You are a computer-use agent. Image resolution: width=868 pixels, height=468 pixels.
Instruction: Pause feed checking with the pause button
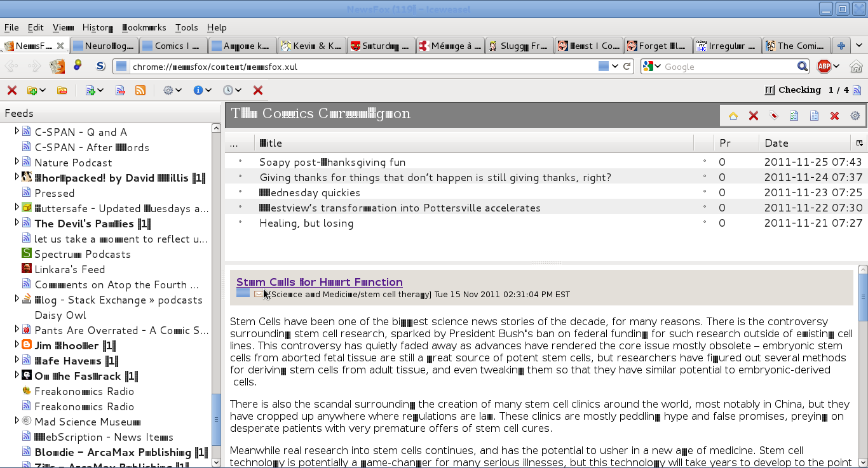770,90
